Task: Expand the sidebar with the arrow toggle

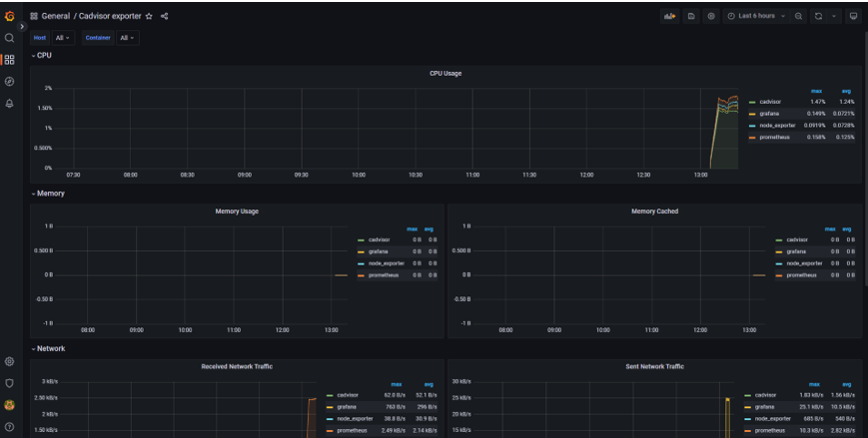Action: (22, 26)
